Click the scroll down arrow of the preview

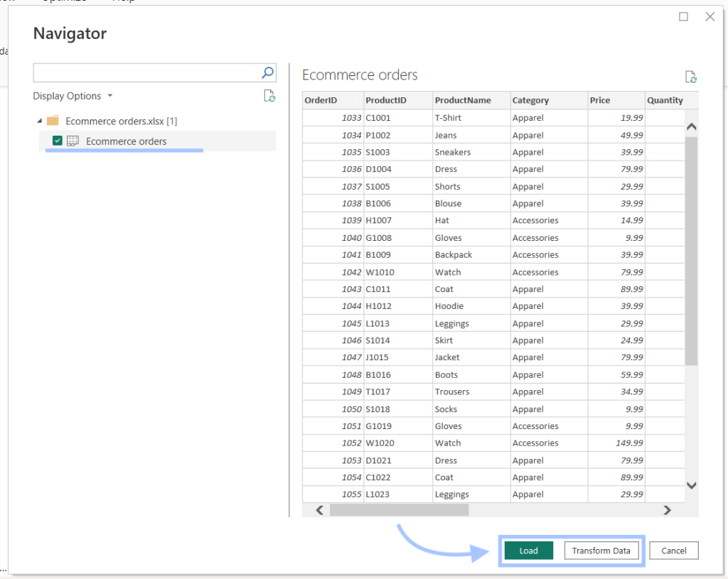click(x=691, y=485)
